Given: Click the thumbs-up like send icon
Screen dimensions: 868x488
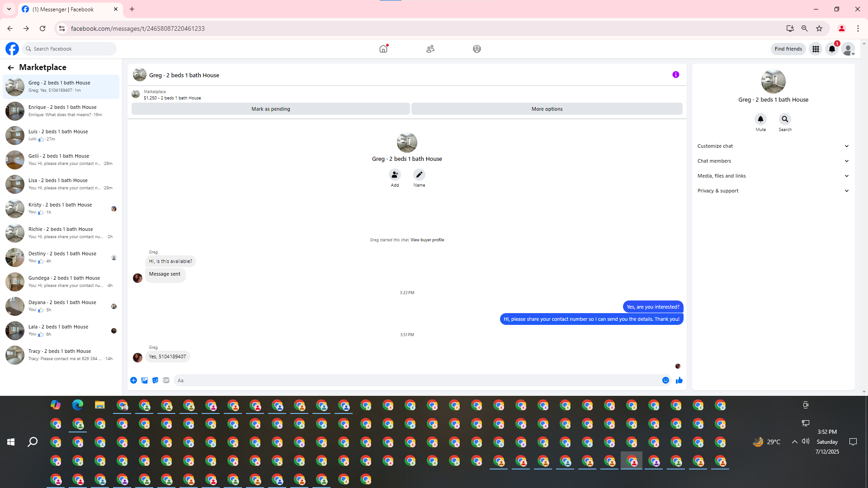Looking at the screenshot, I should point(679,380).
